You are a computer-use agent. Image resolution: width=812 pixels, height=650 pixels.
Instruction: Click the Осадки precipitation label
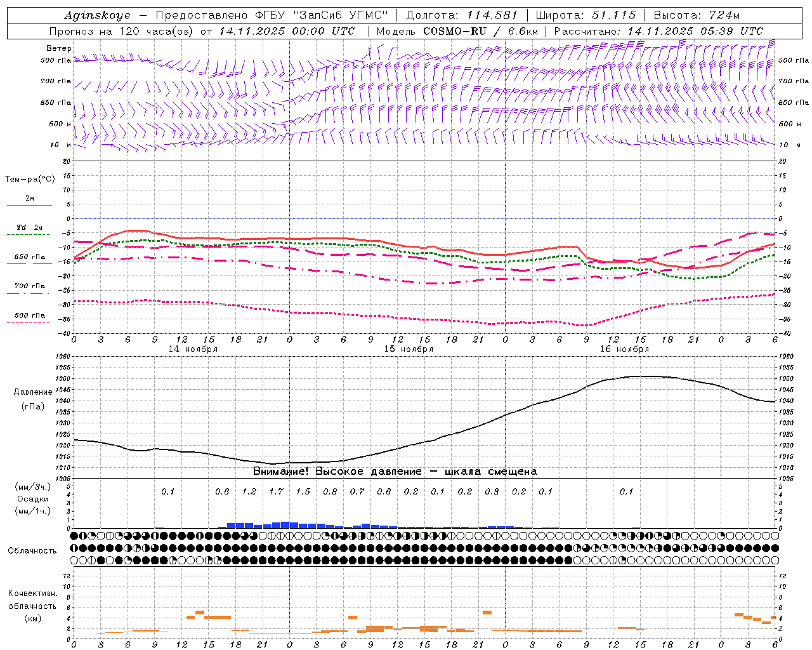coord(32,499)
